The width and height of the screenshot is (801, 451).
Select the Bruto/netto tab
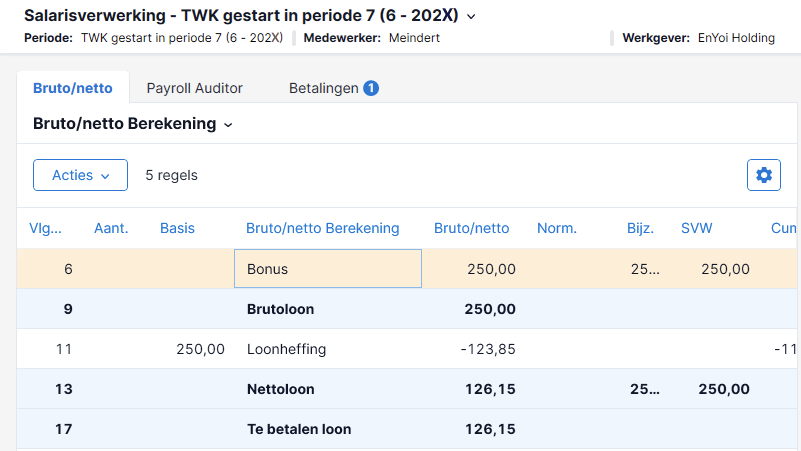[x=73, y=88]
